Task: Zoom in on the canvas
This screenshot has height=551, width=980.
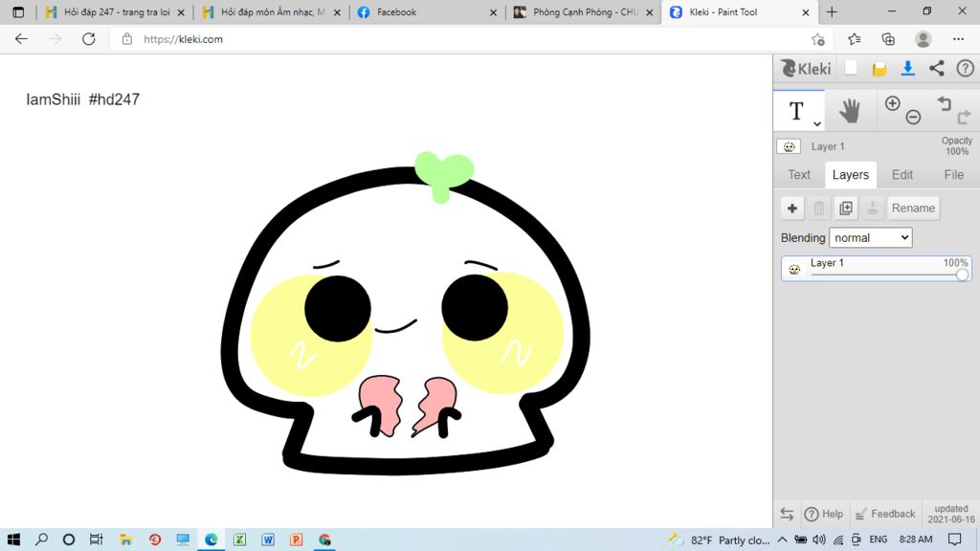Action: point(893,103)
